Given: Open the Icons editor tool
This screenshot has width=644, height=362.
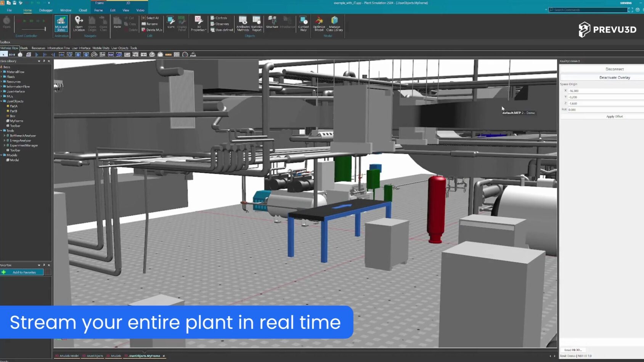Looking at the screenshot, I should [171, 22].
